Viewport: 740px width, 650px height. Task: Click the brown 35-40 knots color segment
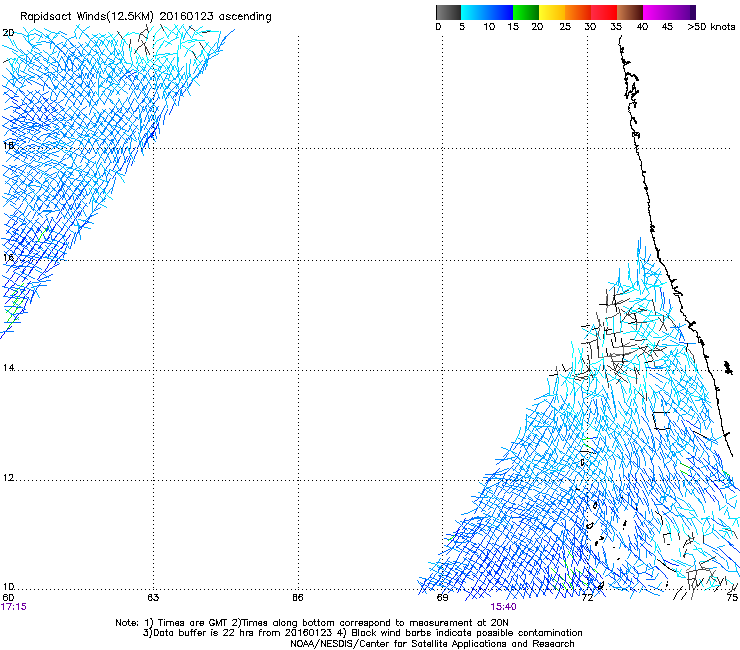pyautogui.click(x=630, y=12)
